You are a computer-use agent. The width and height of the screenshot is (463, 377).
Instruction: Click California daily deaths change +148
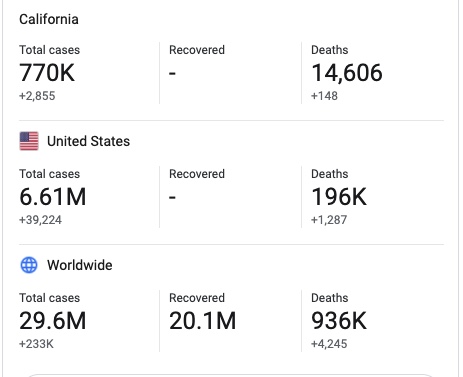coord(324,96)
